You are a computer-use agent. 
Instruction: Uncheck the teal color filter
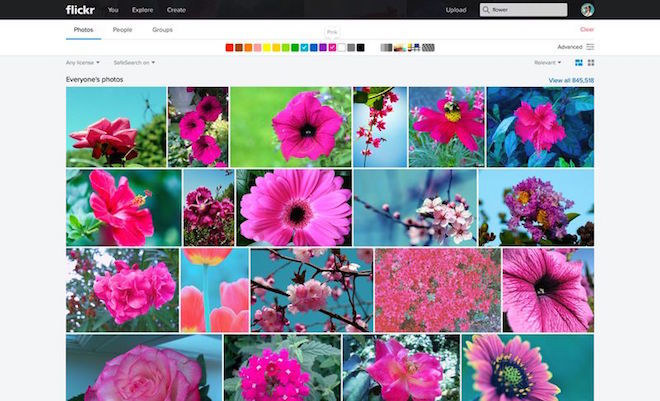click(304, 47)
